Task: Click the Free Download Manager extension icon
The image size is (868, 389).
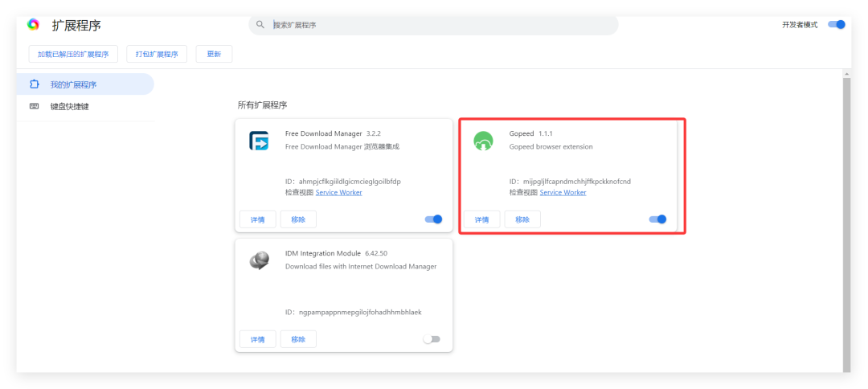Action: [x=259, y=141]
